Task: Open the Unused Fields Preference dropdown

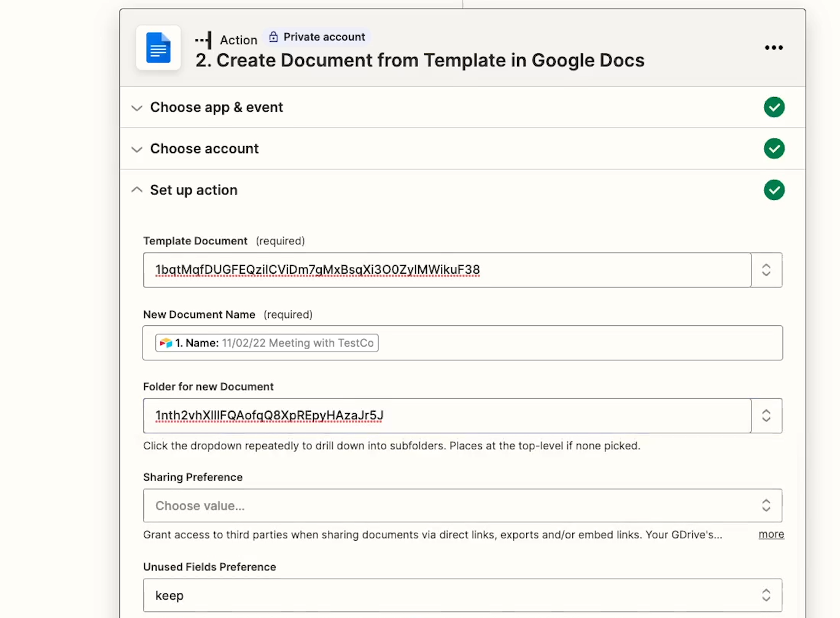Action: (x=462, y=595)
